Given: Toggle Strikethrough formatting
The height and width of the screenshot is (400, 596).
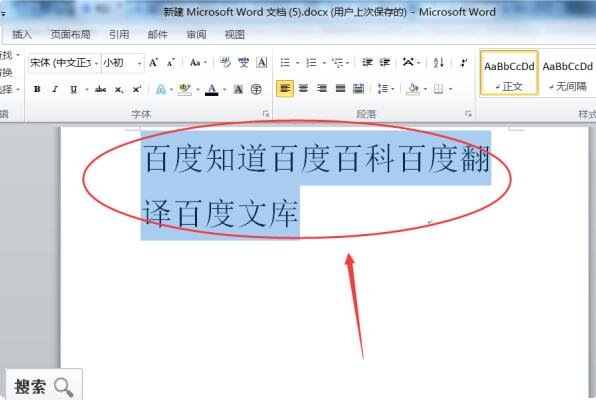Looking at the screenshot, I should (100, 89).
